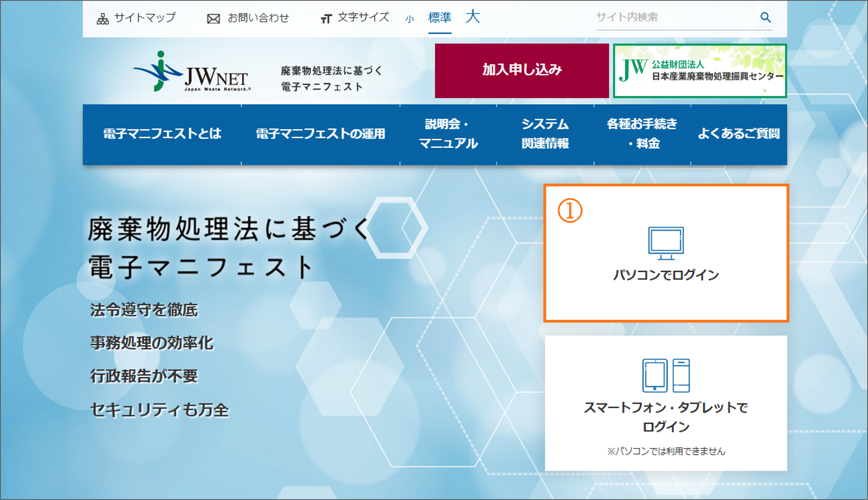Open the 電子マニフェストの運用 menu
The height and width of the screenshot is (500, 868).
[320, 134]
